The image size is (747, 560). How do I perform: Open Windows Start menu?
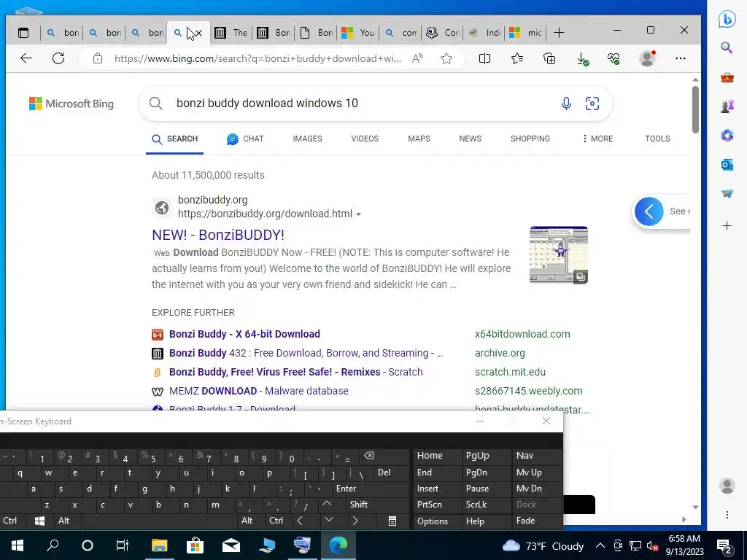coord(18,545)
